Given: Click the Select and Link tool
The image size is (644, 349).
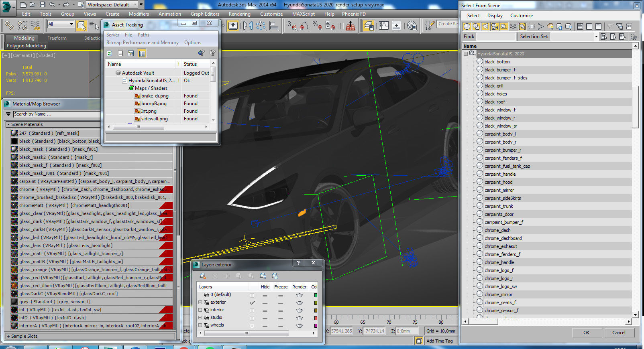Looking at the screenshot, I should tap(9, 26).
